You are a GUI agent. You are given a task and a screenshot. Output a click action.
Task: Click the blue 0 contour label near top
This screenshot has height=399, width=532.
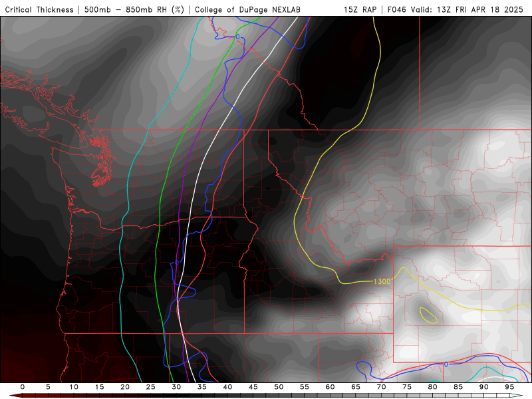pos(238,37)
